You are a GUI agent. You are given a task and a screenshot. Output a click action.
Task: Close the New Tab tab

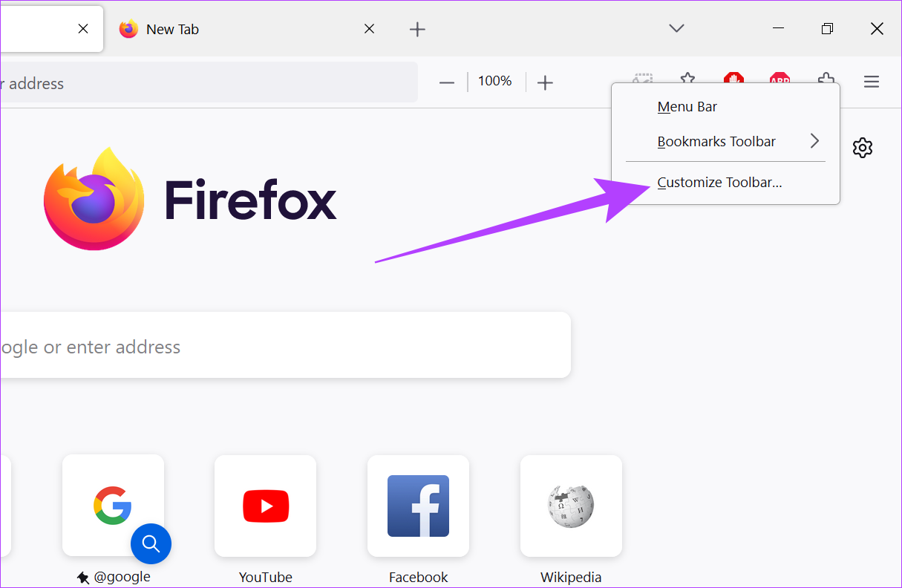click(x=369, y=30)
